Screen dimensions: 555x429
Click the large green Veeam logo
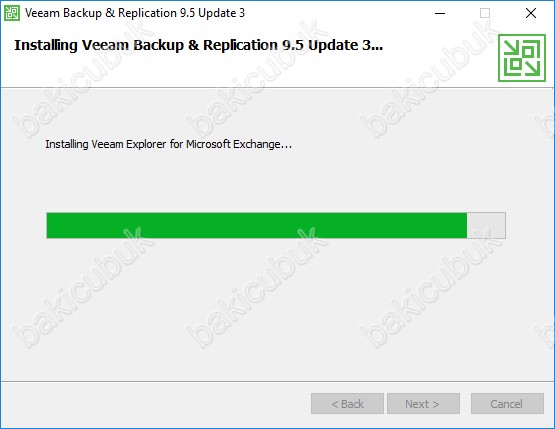(522, 58)
